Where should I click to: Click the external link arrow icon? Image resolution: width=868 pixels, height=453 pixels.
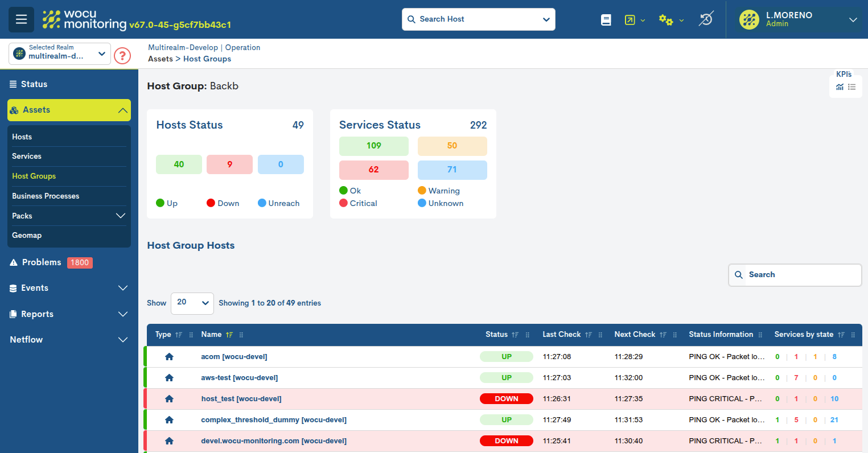630,19
